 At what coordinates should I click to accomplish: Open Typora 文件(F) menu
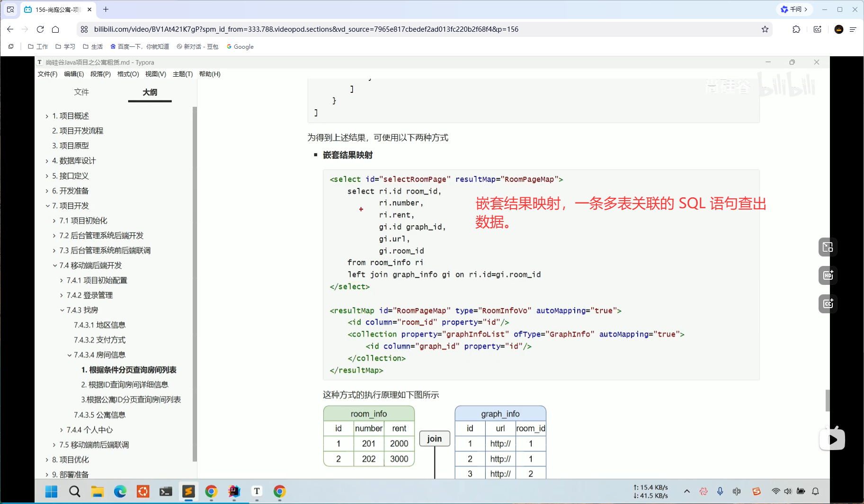tap(47, 74)
